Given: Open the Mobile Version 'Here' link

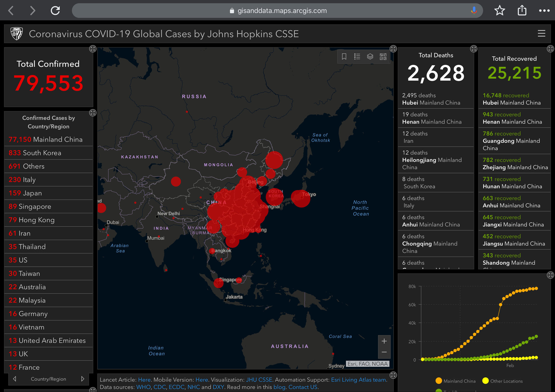Looking at the screenshot, I should coord(202,380).
